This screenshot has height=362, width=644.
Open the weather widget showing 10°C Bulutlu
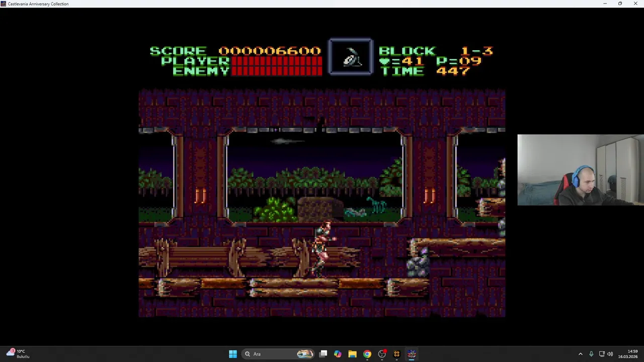(18, 353)
